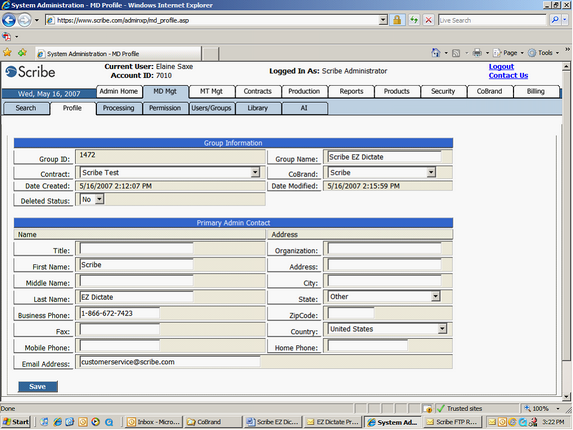Click the Trusted sites green check icon

pyautogui.click(x=441, y=408)
